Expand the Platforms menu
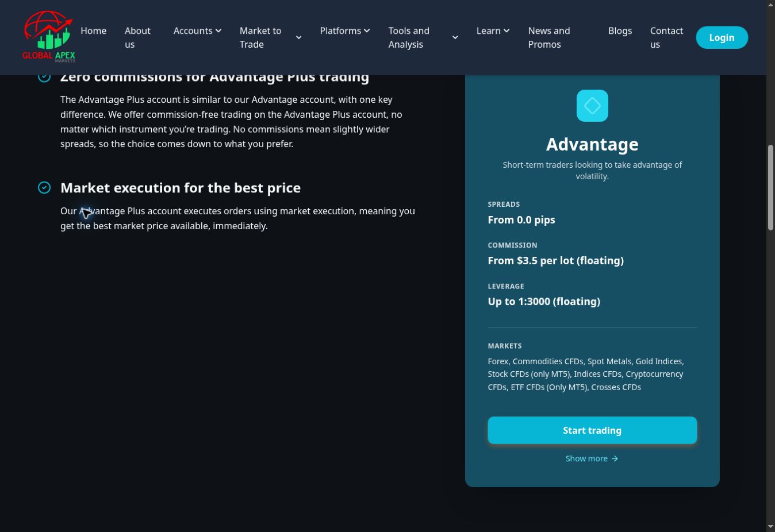This screenshot has width=775, height=532. (345, 30)
